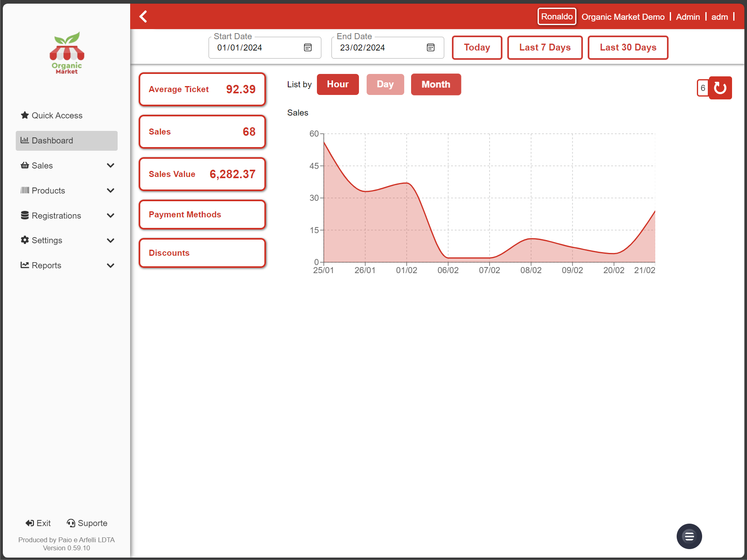Click the 08/02 label on chart axis
Viewport: 747px width, 560px height.
click(x=531, y=270)
